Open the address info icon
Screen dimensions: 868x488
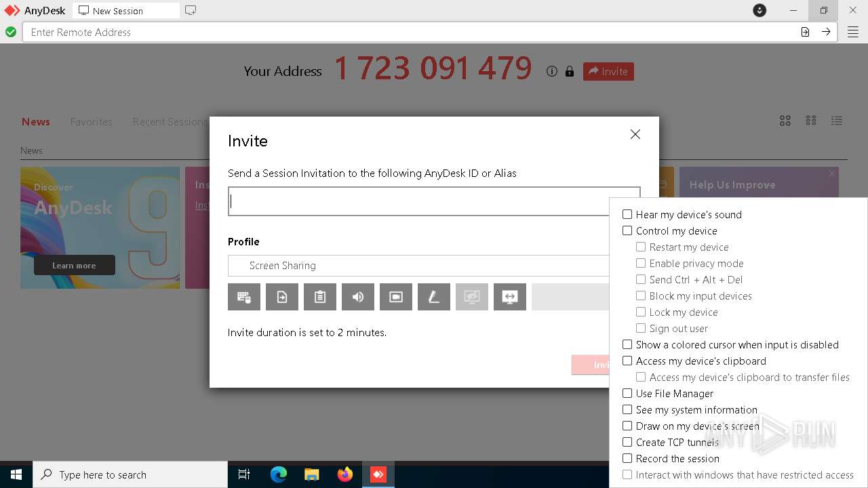552,71
